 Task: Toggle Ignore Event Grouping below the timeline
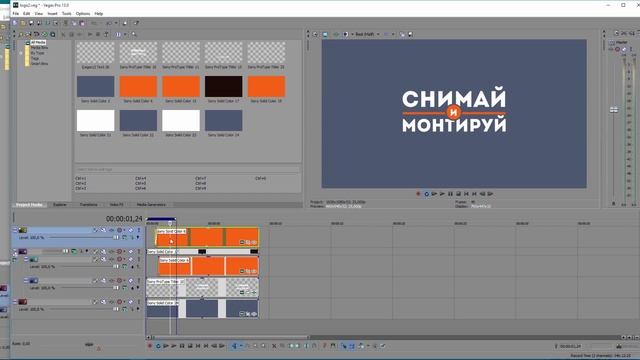click(x=383, y=346)
